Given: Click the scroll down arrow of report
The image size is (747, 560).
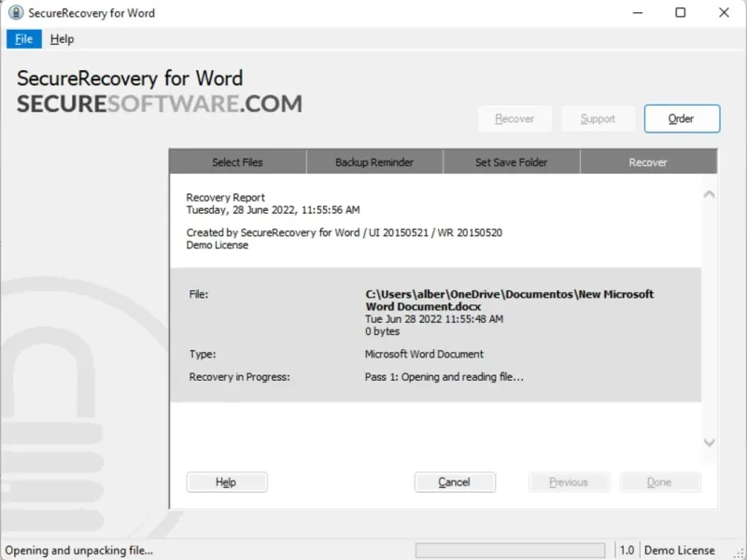Looking at the screenshot, I should click(709, 442).
